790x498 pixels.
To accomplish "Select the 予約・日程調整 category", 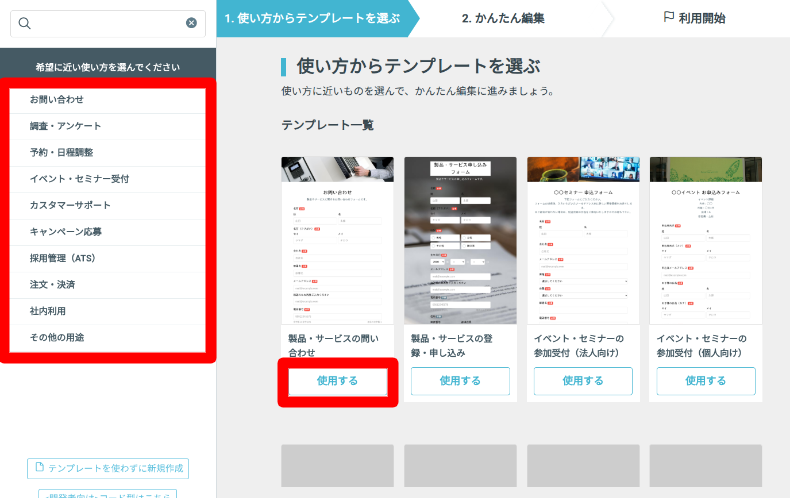I will point(108,153).
